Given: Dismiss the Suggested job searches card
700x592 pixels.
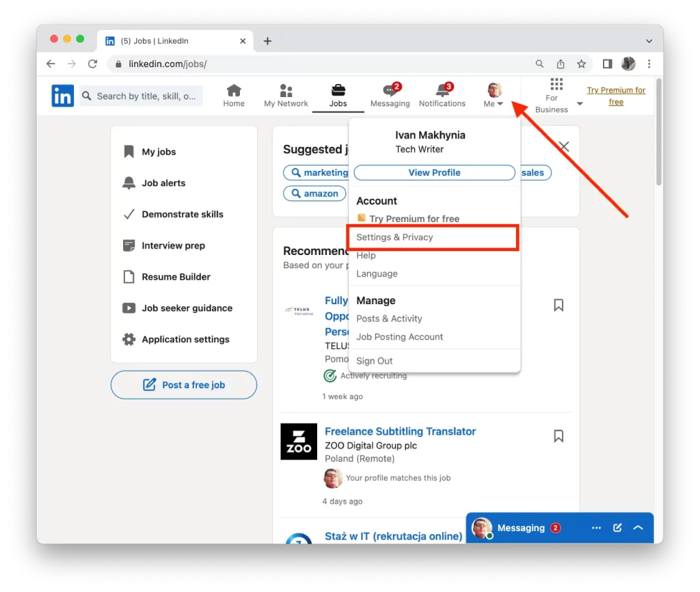Looking at the screenshot, I should [564, 146].
